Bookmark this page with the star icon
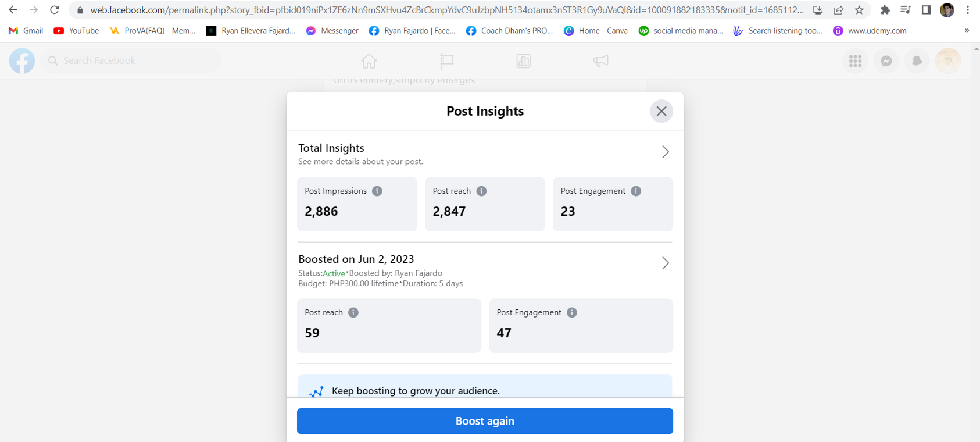 tap(859, 10)
